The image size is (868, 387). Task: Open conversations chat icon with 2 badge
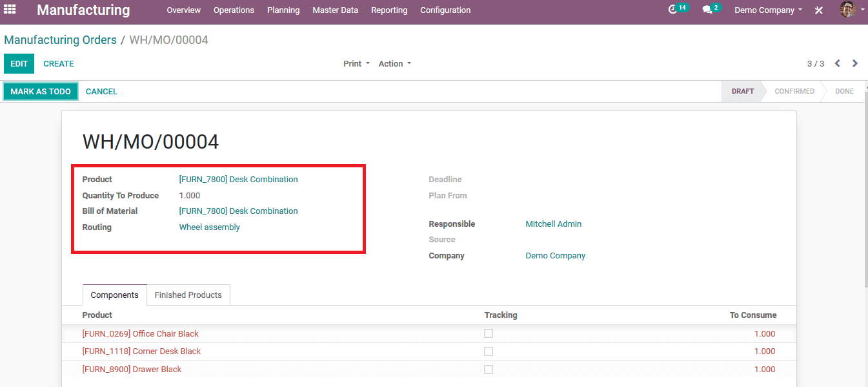coord(711,9)
